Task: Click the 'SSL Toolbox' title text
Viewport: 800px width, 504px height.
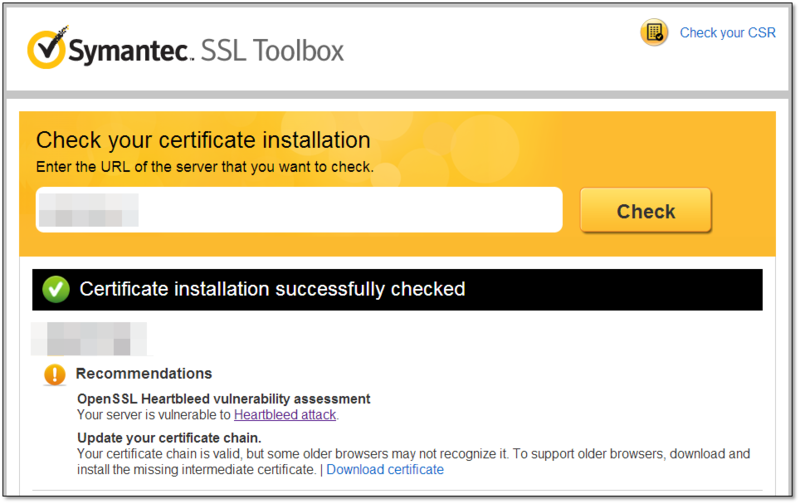Action: point(272,51)
